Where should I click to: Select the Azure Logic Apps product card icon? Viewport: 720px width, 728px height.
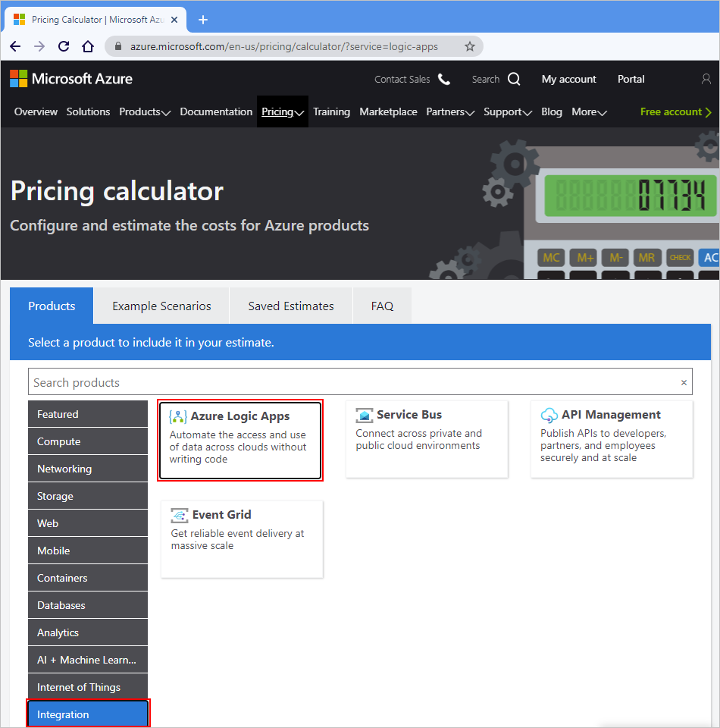click(x=177, y=416)
